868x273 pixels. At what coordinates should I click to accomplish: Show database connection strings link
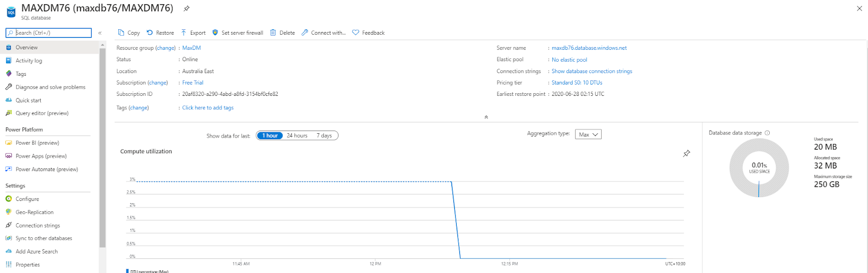coord(592,71)
